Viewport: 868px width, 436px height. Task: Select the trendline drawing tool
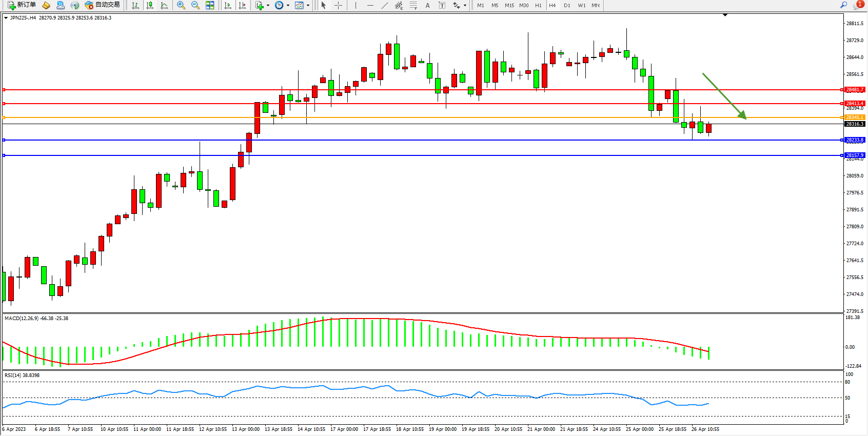384,5
